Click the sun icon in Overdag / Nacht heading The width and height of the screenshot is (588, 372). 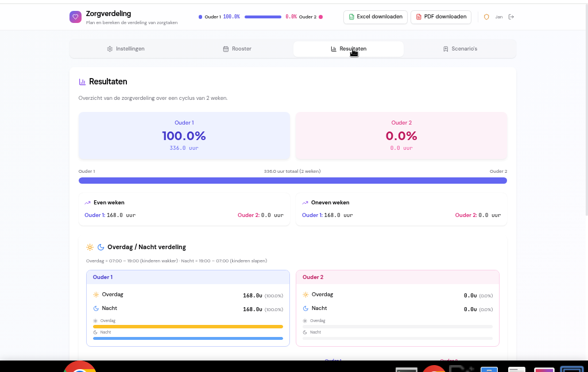pos(90,247)
